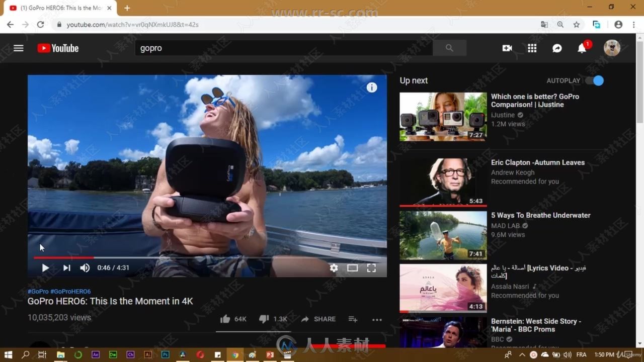Open the account avatar menu

tap(612, 48)
